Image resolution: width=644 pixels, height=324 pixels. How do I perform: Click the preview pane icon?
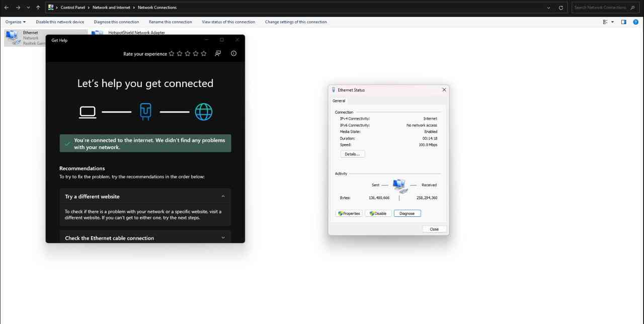coord(623,22)
